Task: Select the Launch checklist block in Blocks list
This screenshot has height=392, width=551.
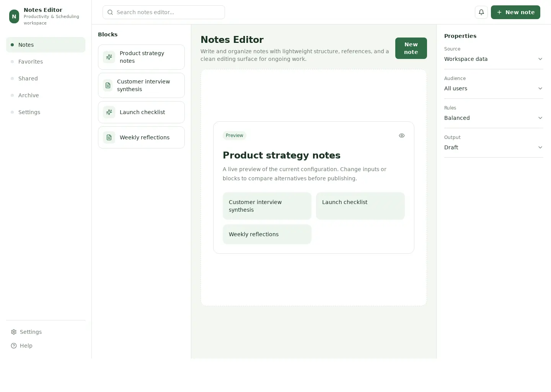Action: 141,112
